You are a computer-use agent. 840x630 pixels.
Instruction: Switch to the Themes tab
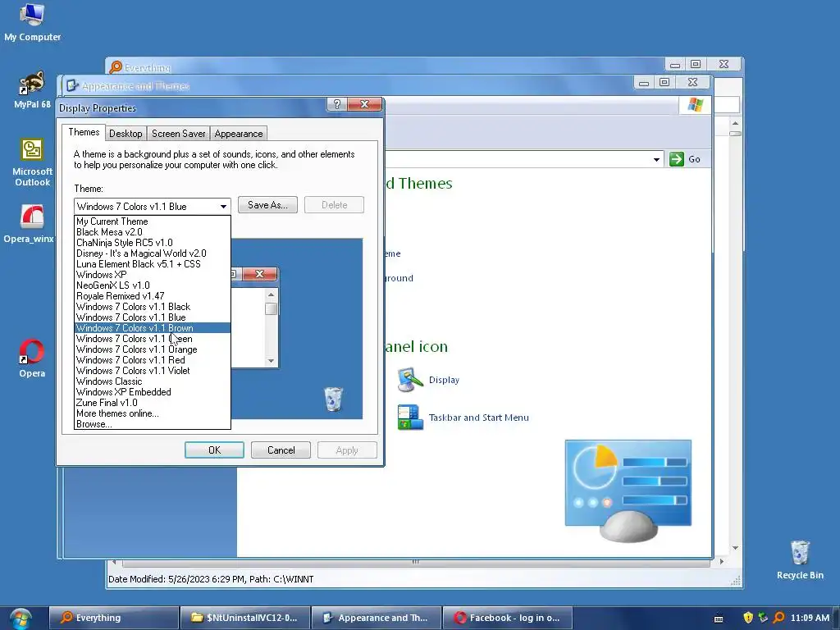(84, 132)
